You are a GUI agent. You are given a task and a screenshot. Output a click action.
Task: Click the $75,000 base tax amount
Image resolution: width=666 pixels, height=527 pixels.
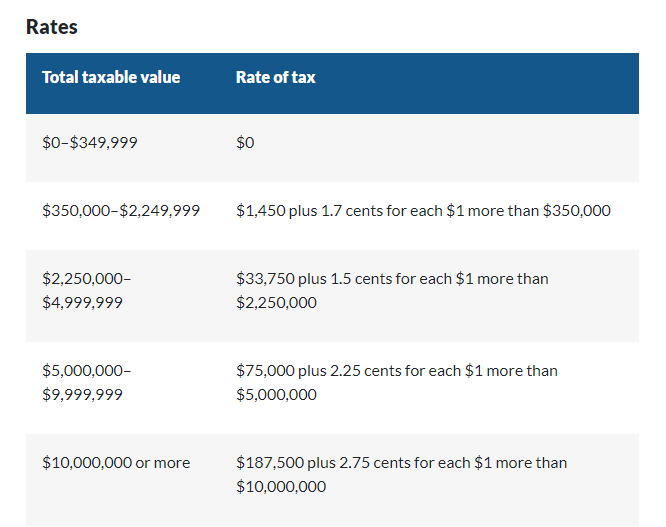click(263, 370)
